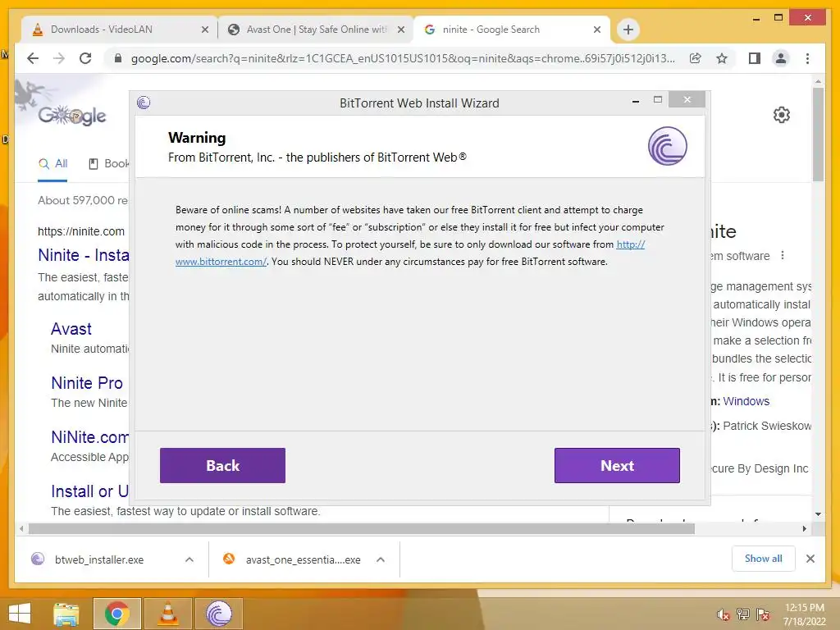840x630 pixels.
Task: Click Show all downloads
Action: point(763,559)
